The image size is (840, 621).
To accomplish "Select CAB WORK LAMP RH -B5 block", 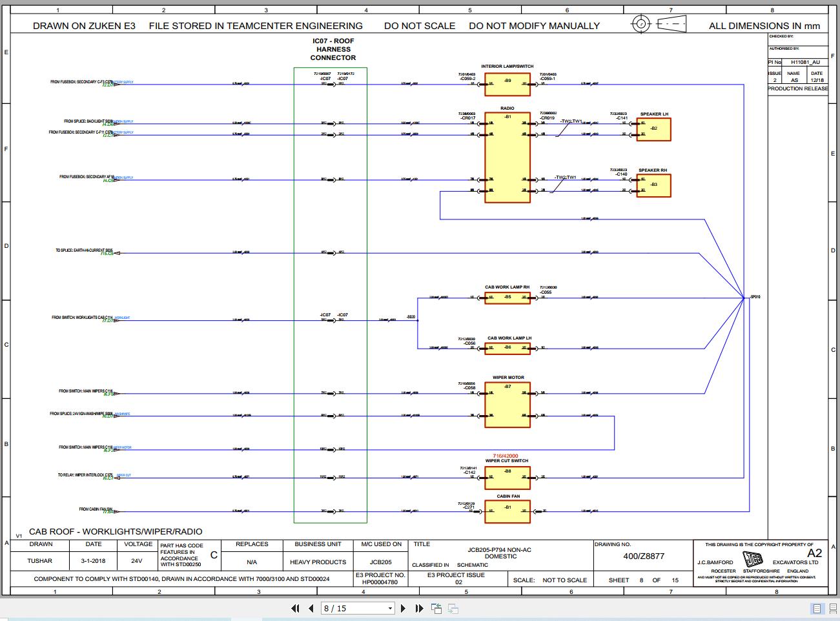I will pyautogui.click(x=507, y=297).
